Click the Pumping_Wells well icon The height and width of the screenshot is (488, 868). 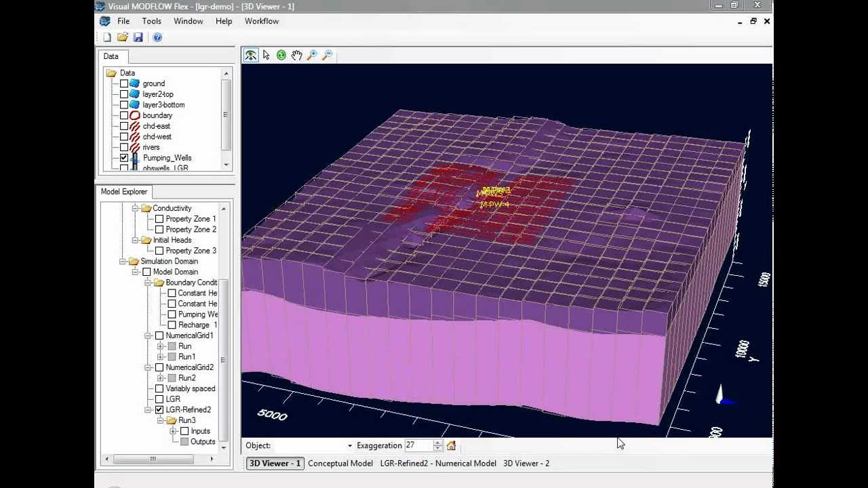tap(134, 158)
